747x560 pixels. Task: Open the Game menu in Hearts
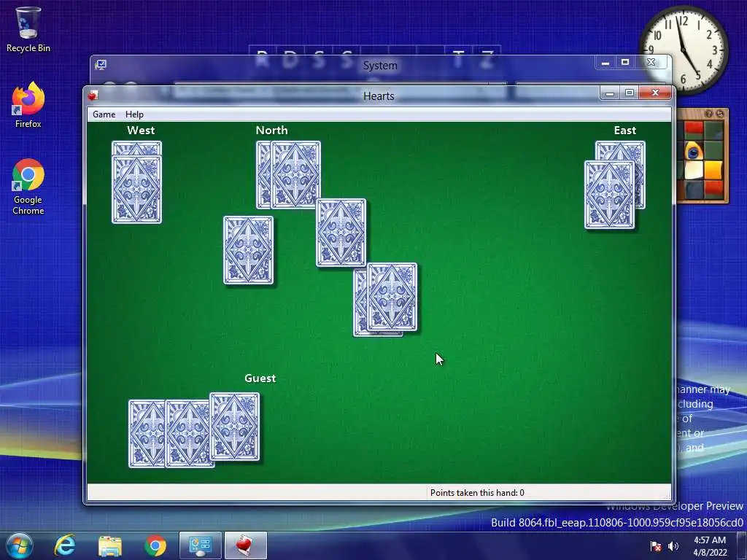104,114
